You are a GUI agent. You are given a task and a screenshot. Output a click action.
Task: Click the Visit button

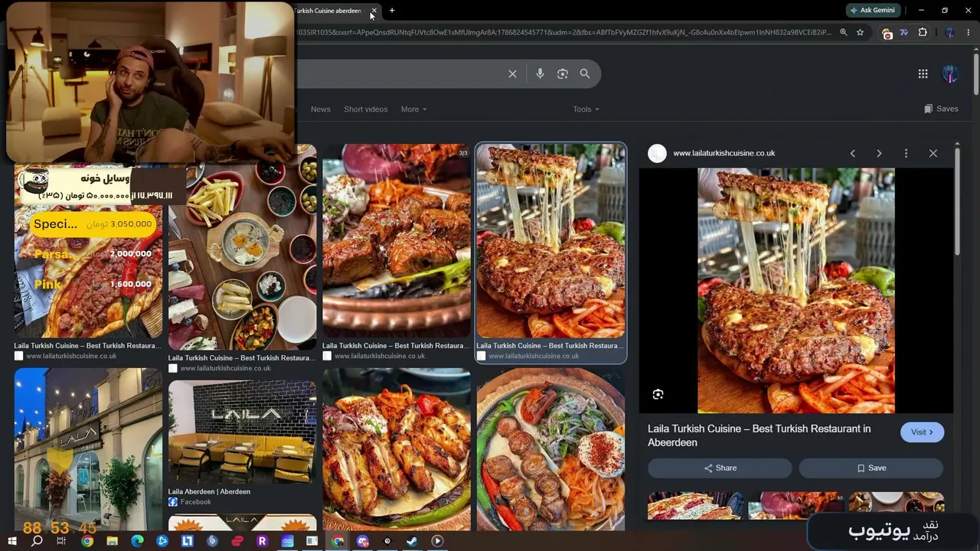(922, 432)
